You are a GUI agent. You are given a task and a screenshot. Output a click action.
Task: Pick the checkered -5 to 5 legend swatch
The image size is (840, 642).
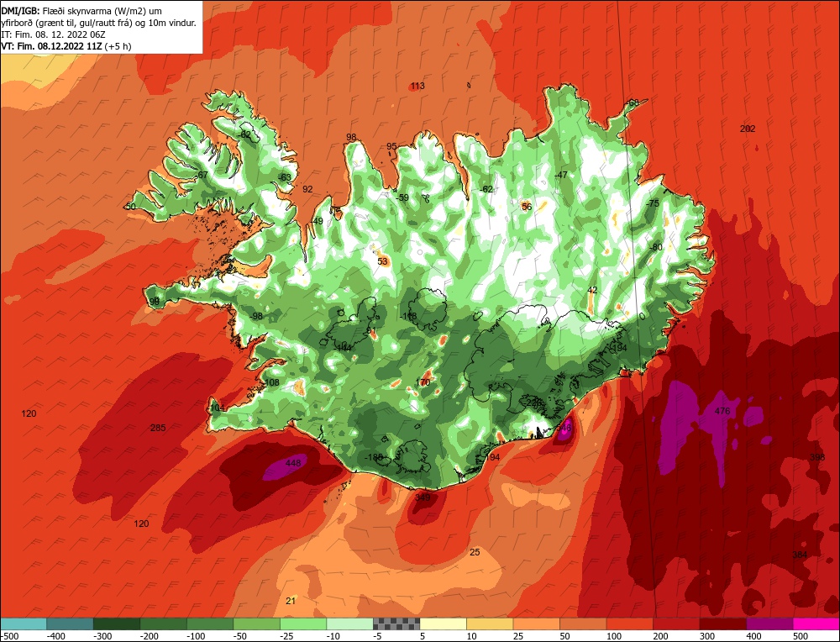click(397, 624)
